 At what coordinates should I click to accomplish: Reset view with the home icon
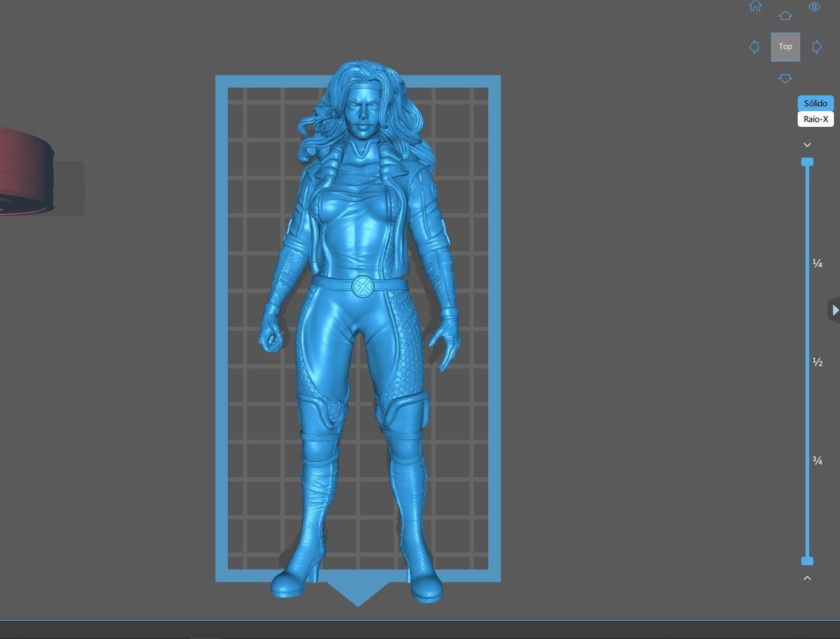coord(755,5)
